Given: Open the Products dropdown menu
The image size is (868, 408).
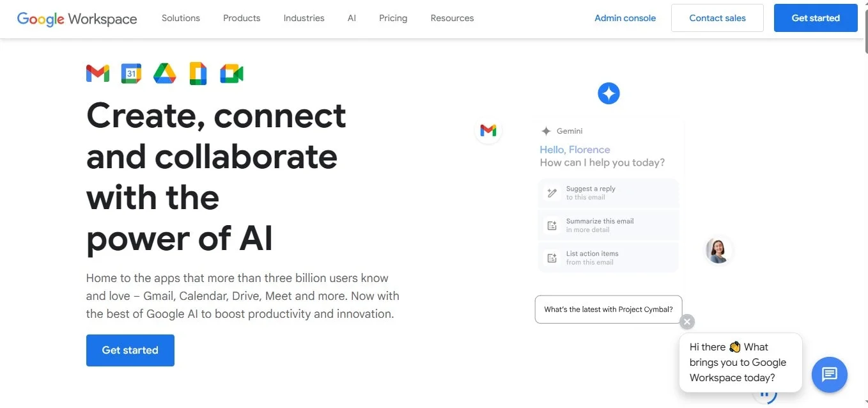Looking at the screenshot, I should pos(241,18).
